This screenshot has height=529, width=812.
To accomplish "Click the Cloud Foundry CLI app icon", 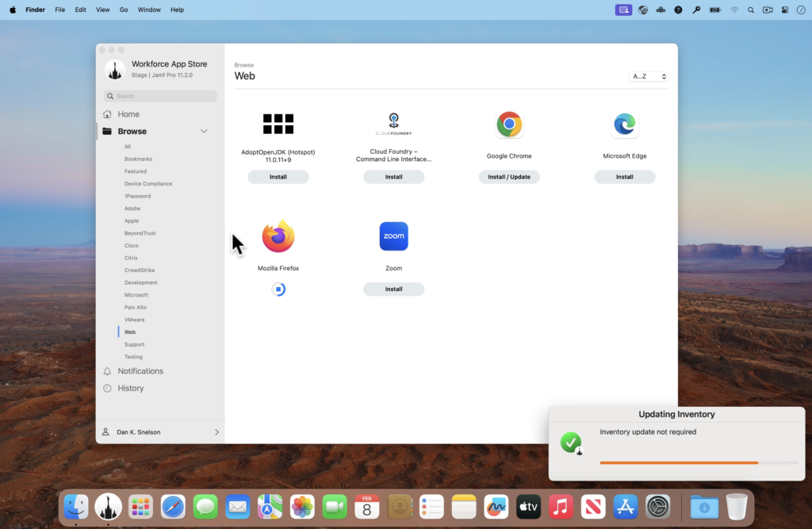I will (393, 124).
